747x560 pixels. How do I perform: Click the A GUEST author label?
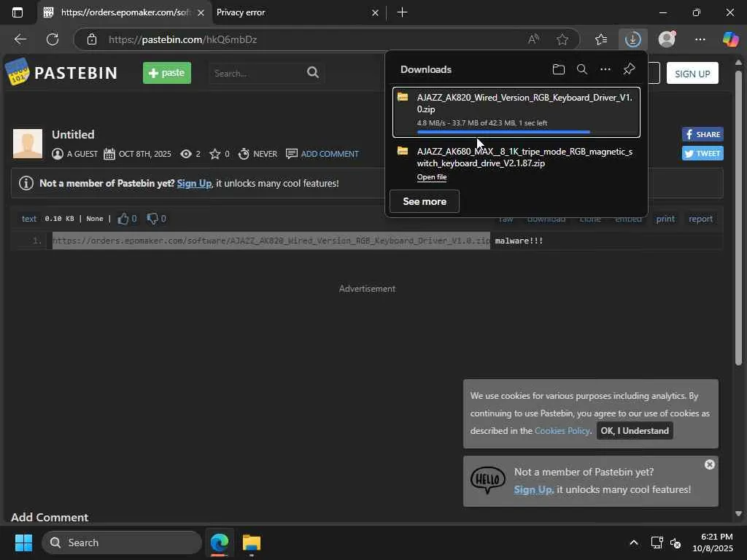pos(82,154)
